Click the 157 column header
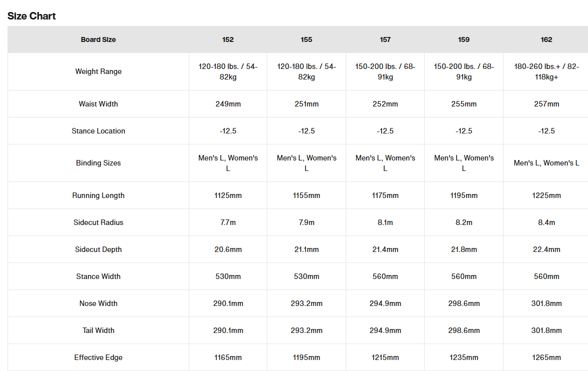Image resolution: width=588 pixels, height=371 pixels. [385, 39]
